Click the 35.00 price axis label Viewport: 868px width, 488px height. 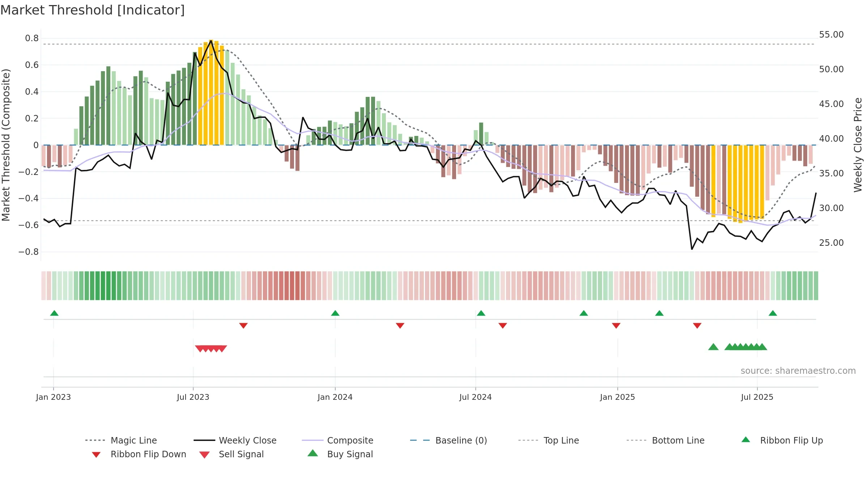click(831, 174)
